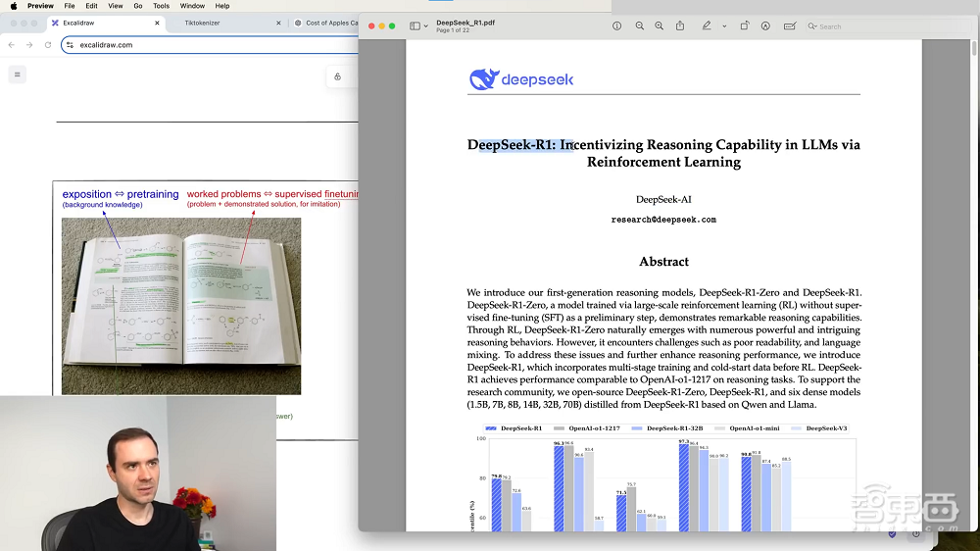
Task: Zoom out the PDF document
Action: 640,25
